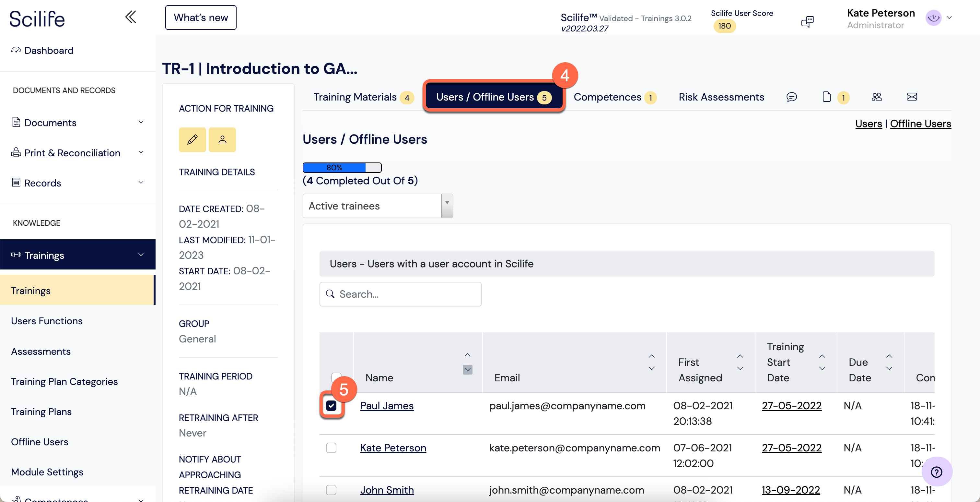Uncheck the Paul James row checkbox
This screenshot has height=502, width=980.
(x=331, y=406)
